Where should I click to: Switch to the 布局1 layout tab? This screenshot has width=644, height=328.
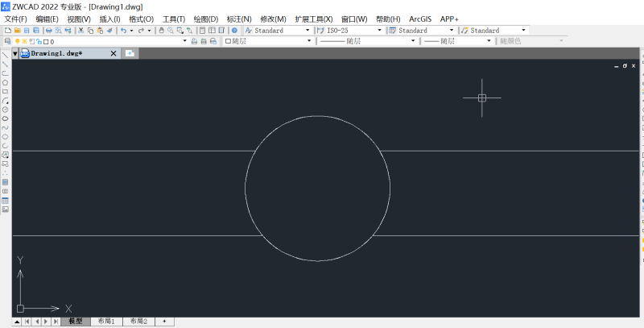click(106, 321)
